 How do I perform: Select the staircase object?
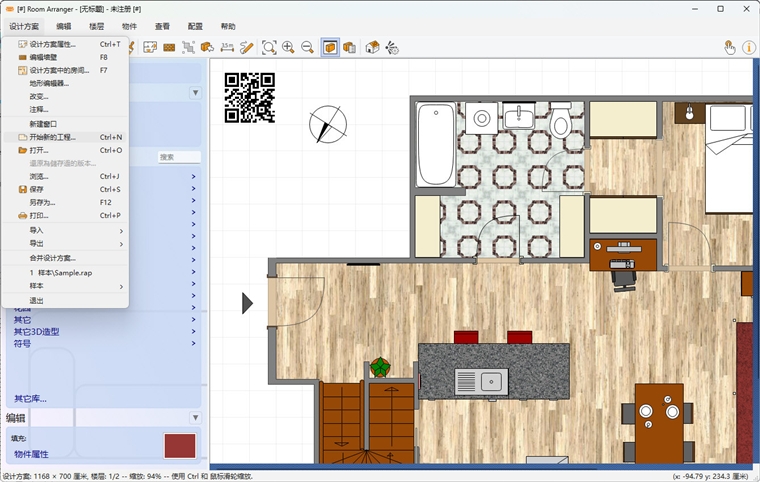point(367,422)
